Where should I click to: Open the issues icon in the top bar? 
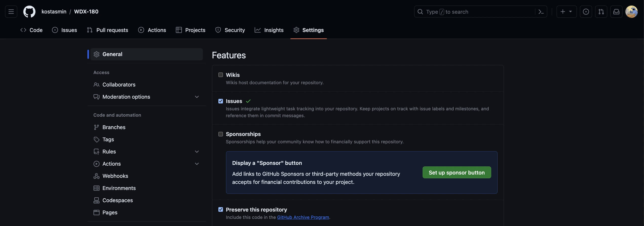pos(586,12)
